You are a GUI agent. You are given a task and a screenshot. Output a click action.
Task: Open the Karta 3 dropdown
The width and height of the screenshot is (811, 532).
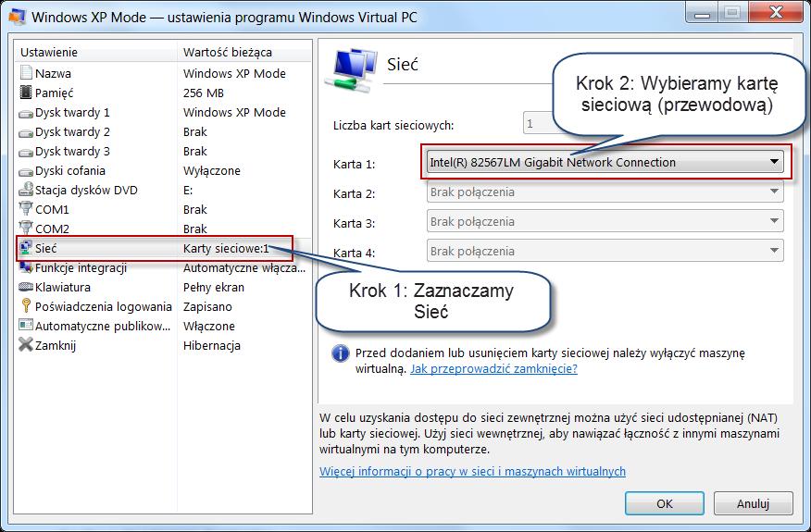point(605,221)
